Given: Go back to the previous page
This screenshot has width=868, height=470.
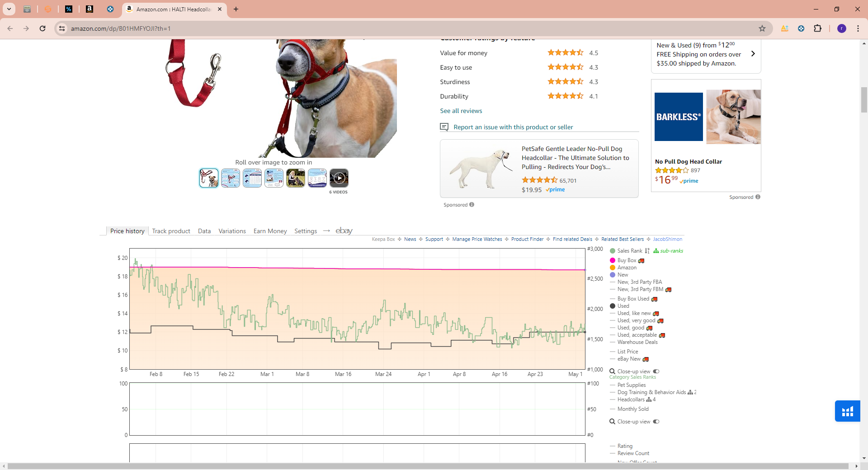Looking at the screenshot, I should [10, 28].
